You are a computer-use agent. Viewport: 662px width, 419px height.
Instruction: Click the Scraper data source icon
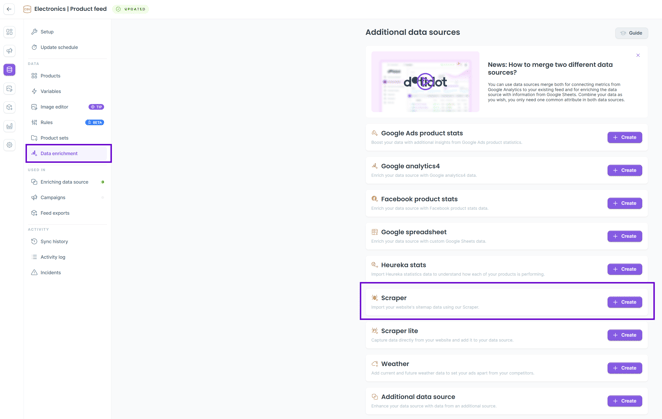point(375,298)
